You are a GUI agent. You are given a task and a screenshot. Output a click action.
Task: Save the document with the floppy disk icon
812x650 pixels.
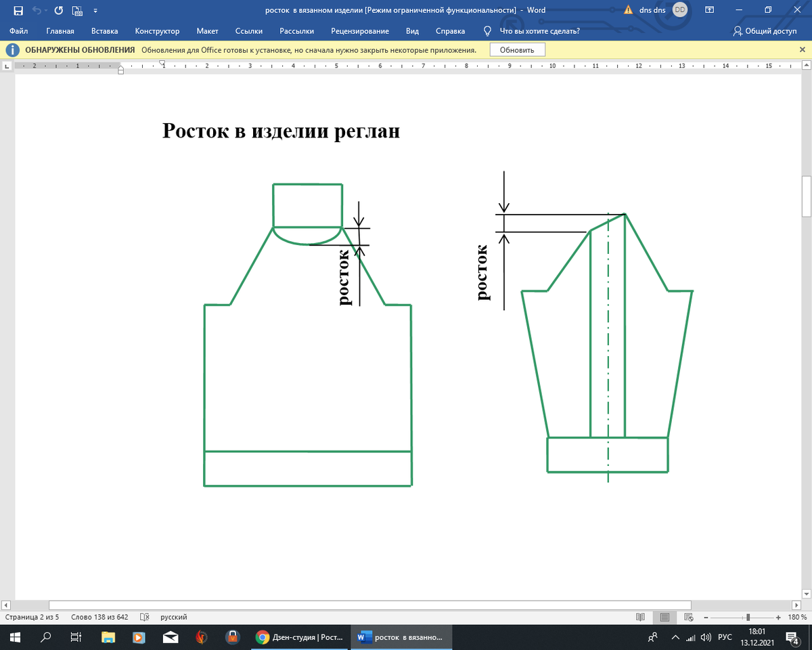click(x=18, y=10)
